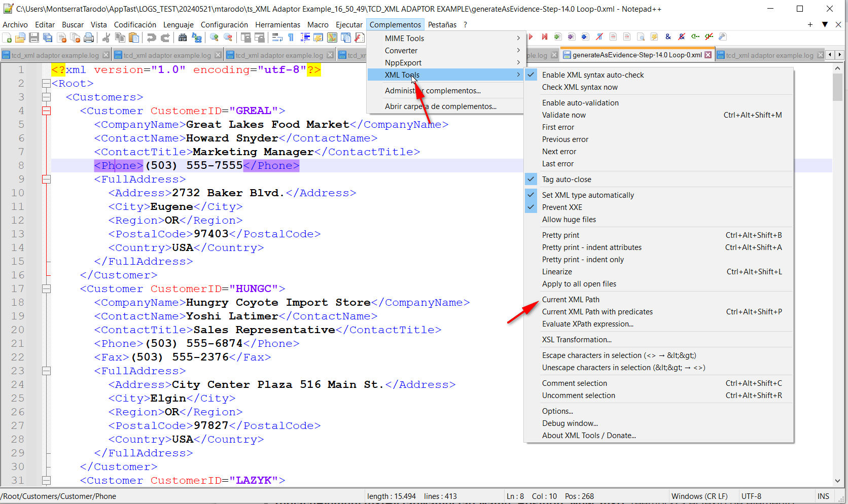Screen dimensions: 848x504
Task: Toggle the Prevent XXE setting
Action: point(562,207)
